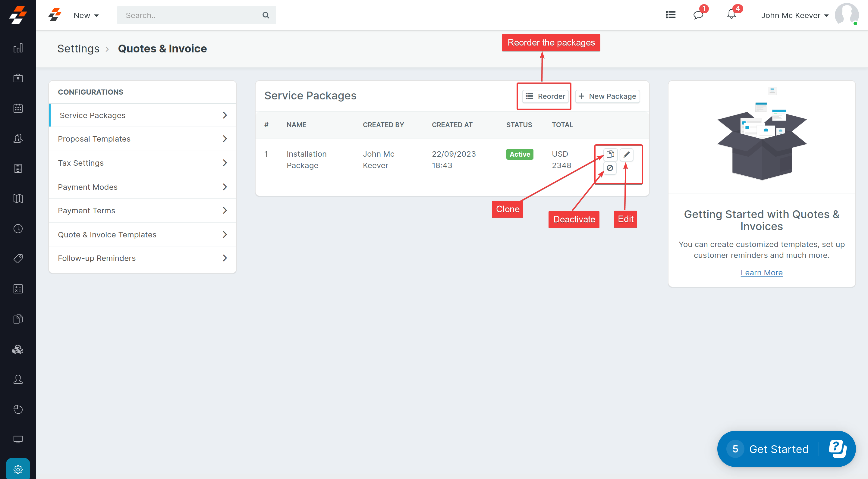Image resolution: width=868 pixels, height=479 pixels.
Task: Deactivate the Installation Package via circle-slash icon
Action: tap(609, 168)
